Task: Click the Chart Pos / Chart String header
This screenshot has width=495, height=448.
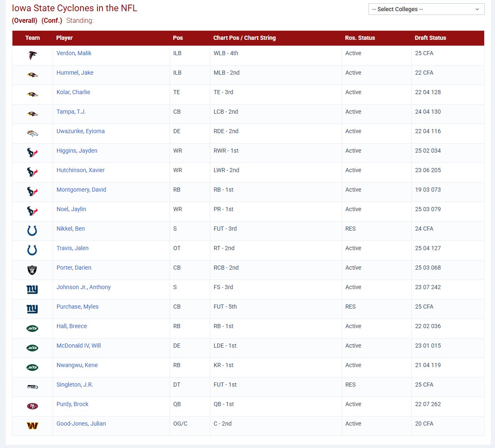Action: pos(244,38)
